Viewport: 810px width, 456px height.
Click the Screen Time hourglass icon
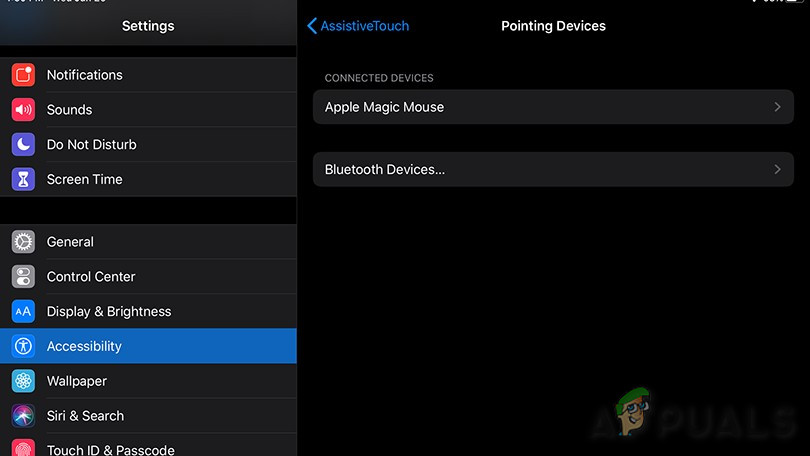click(23, 180)
